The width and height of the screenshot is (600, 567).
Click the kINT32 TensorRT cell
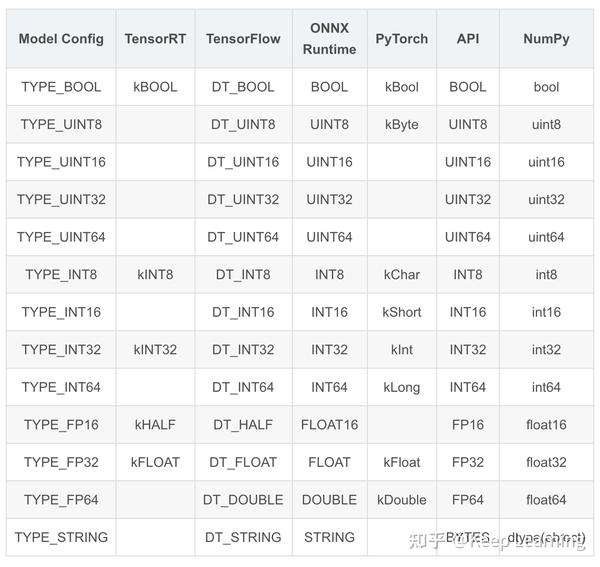coord(155,350)
